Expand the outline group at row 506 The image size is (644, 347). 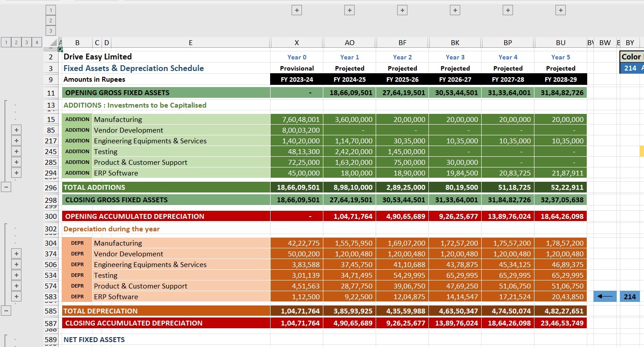[17, 264]
